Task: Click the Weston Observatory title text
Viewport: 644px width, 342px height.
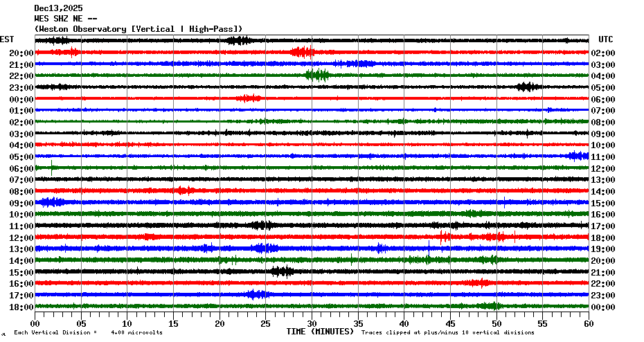Action: [x=138, y=28]
